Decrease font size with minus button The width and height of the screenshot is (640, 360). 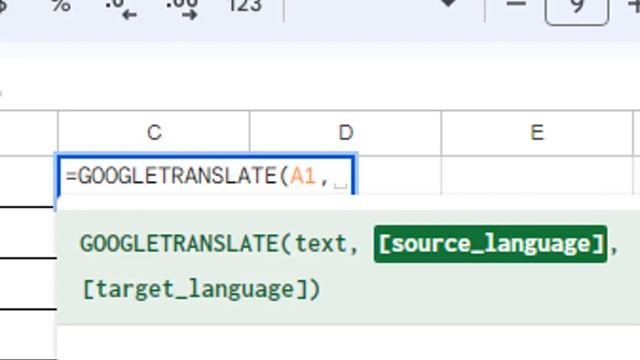point(516,4)
